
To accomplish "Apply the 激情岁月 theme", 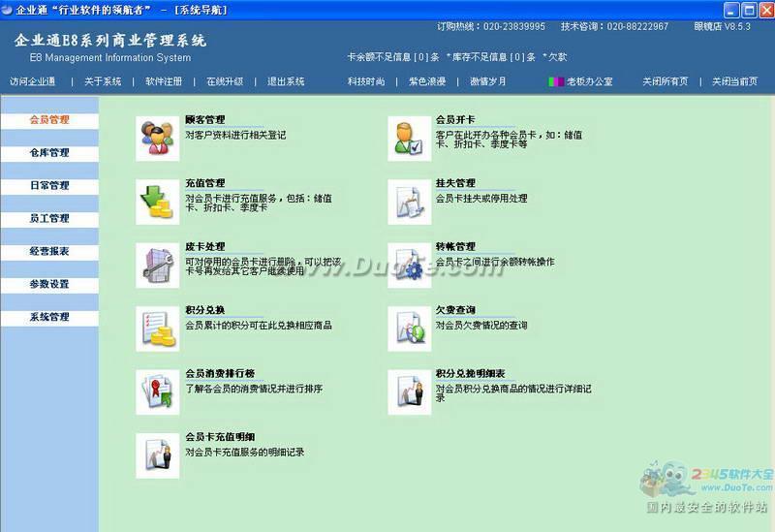I will point(488,81).
